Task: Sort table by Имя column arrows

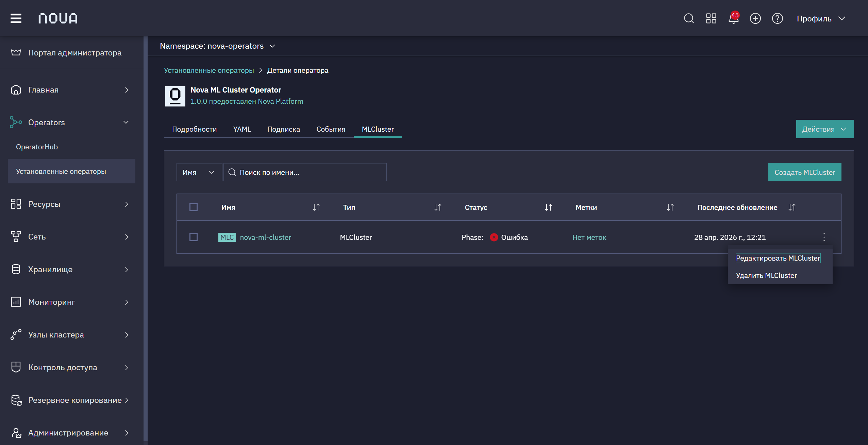Action: [316, 208]
